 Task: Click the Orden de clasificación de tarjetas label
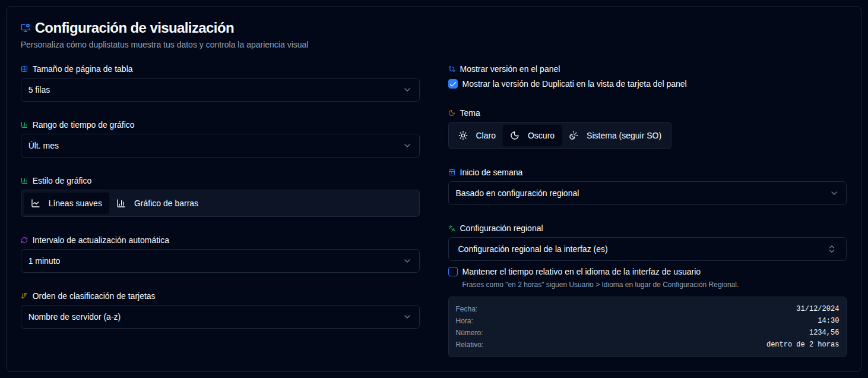pos(94,296)
